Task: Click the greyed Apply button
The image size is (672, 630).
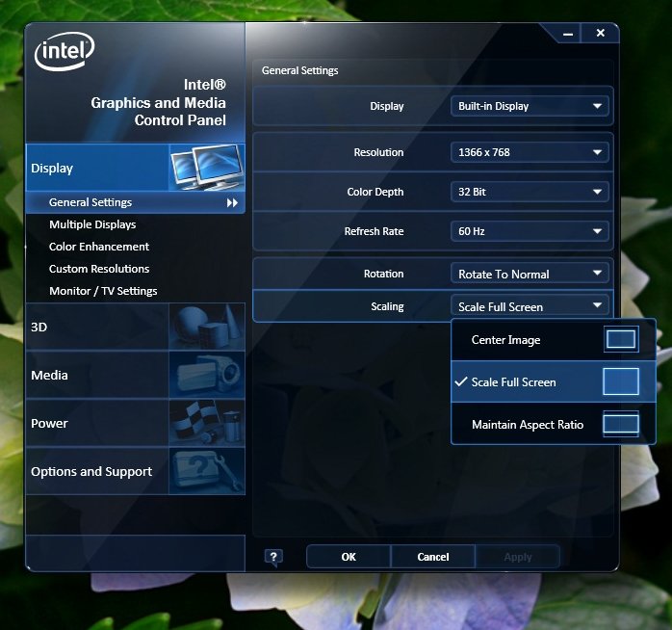Action: (518, 557)
